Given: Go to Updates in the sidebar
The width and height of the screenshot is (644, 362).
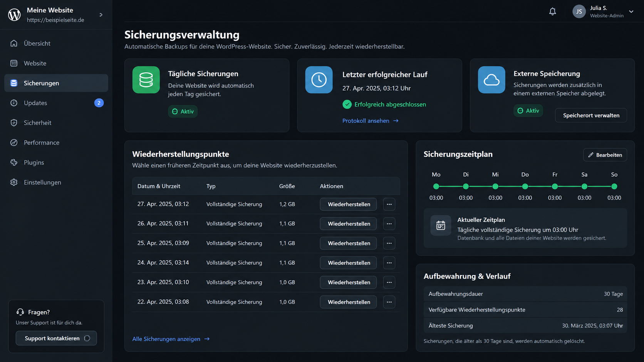Looking at the screenshot, I should (x=56, y=103).
